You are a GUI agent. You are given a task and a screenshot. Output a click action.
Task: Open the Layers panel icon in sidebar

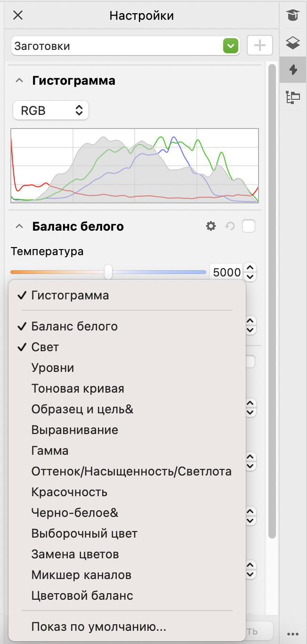pyautogui.click(x=293, y=43)
